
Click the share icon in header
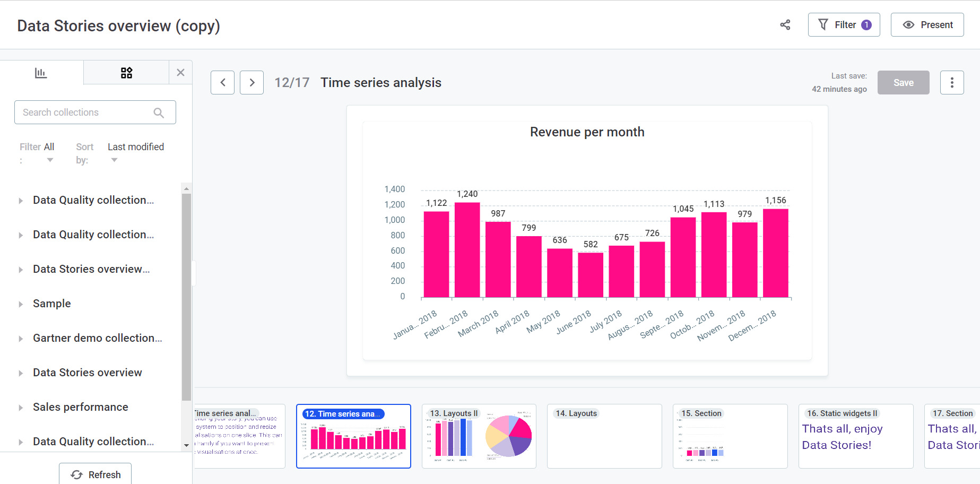[x=785, y=25]
